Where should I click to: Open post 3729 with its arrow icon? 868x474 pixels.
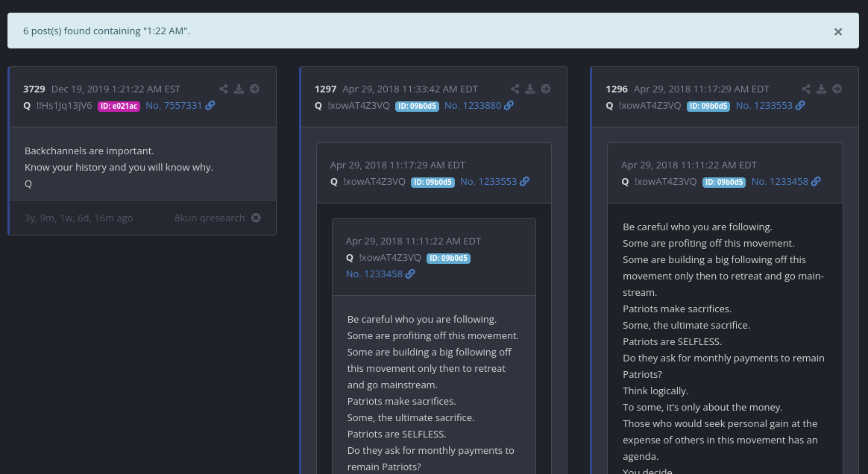click(254, 89)
